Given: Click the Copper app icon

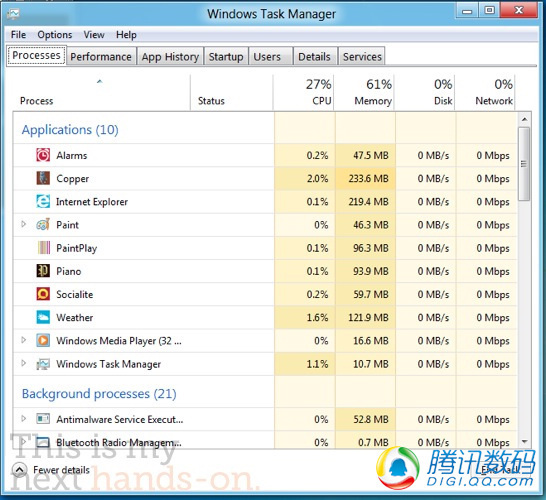Looking at the screenshot, I should (43, 178).
